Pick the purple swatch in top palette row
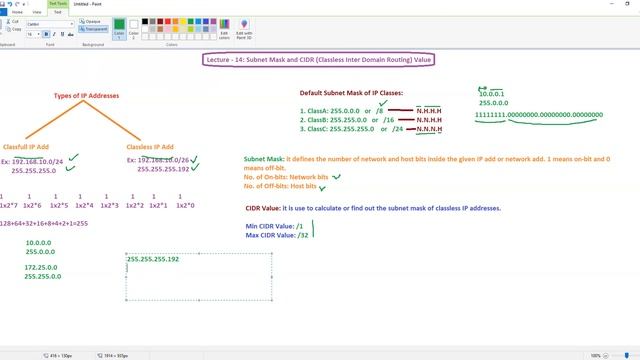 point(213,21)
